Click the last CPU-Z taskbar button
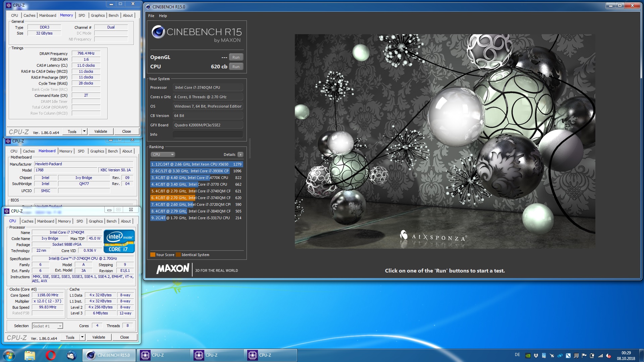 tap(270, 355)
